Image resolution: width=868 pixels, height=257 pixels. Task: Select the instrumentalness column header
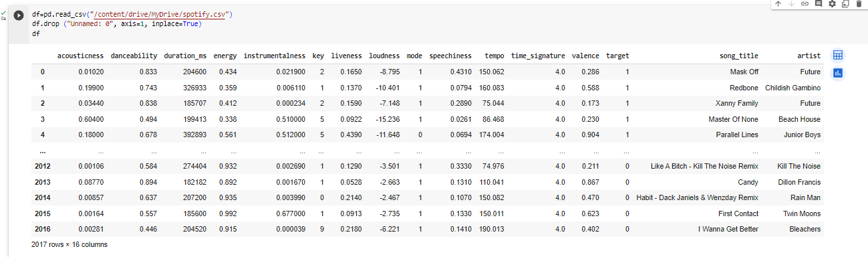(275, 56)
